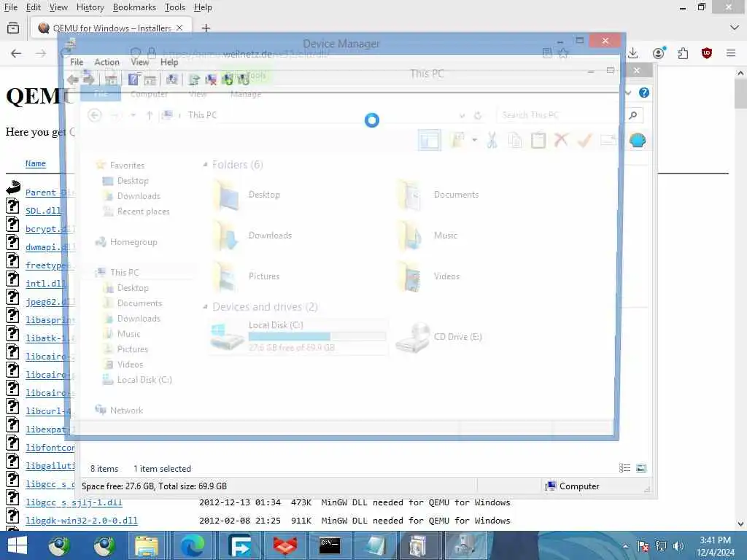Click the Firefox back navigation arrow
Screen dimensions: 747x560
16,52
